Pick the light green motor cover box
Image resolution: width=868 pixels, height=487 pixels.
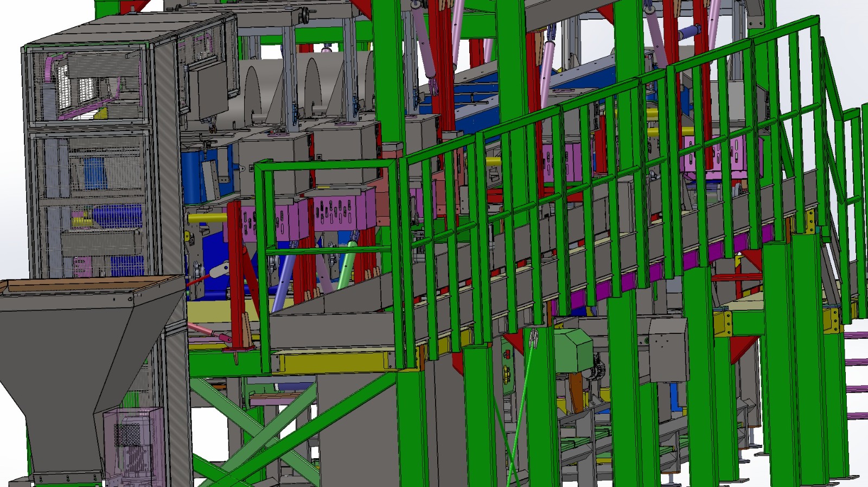coord(572,350)
